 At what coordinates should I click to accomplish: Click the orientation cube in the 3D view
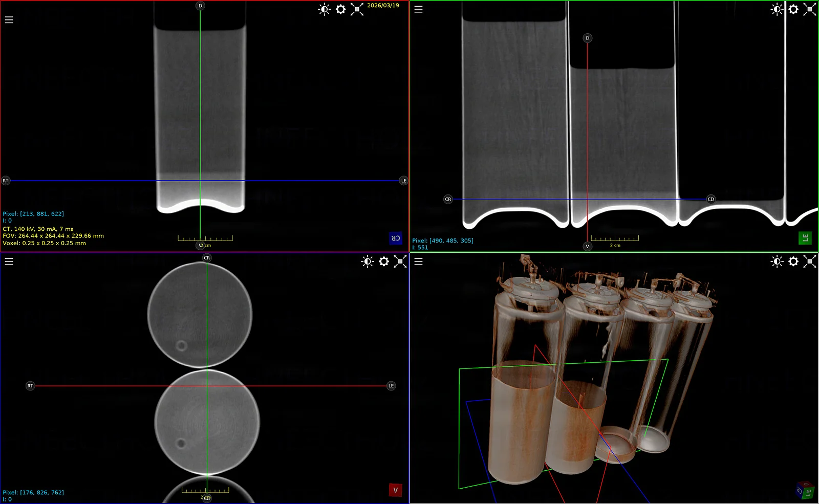(805, 490)
